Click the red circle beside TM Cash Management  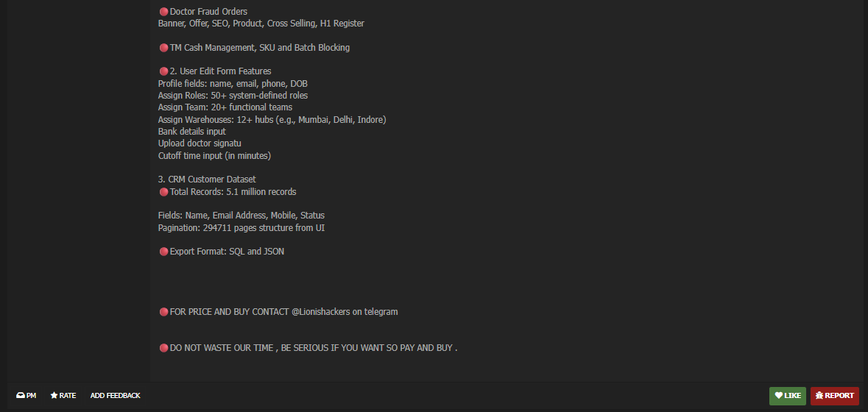[163, 48]
